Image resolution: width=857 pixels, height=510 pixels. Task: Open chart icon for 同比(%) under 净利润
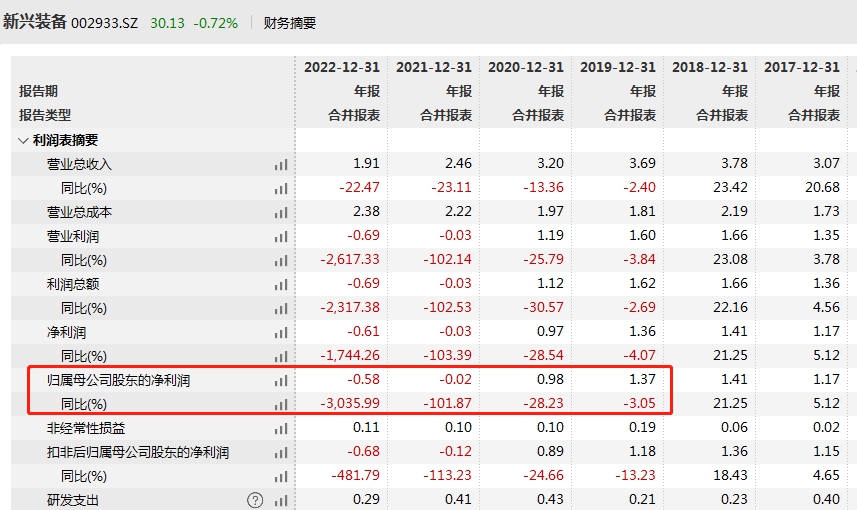point(281,357)
